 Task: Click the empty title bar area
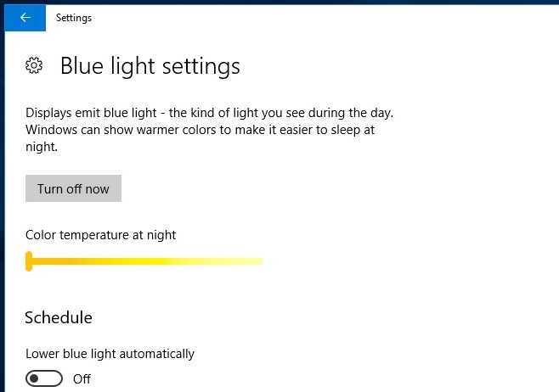[321, 18]
